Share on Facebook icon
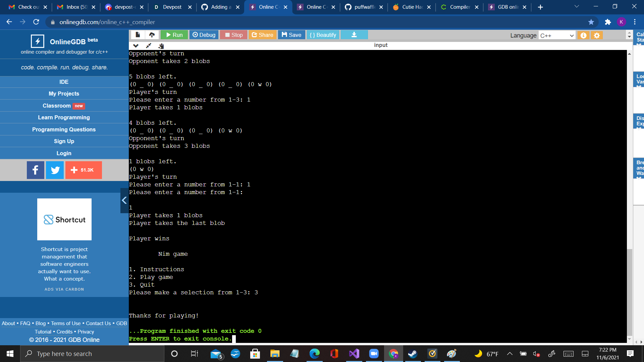Viewport: 644px width, 362px height. click(x=36, y=170)
